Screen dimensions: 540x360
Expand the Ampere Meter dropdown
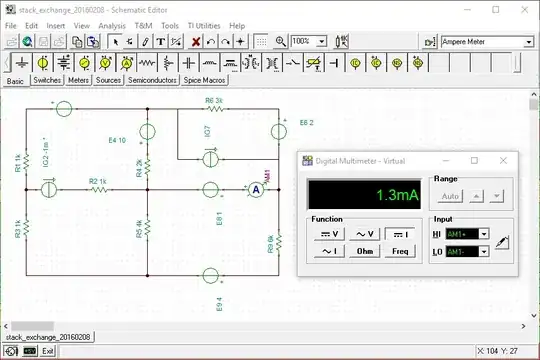coord(529,42)
